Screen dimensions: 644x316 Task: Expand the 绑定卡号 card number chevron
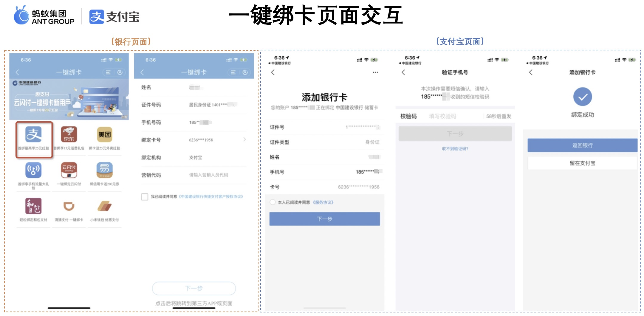point(244,140)
